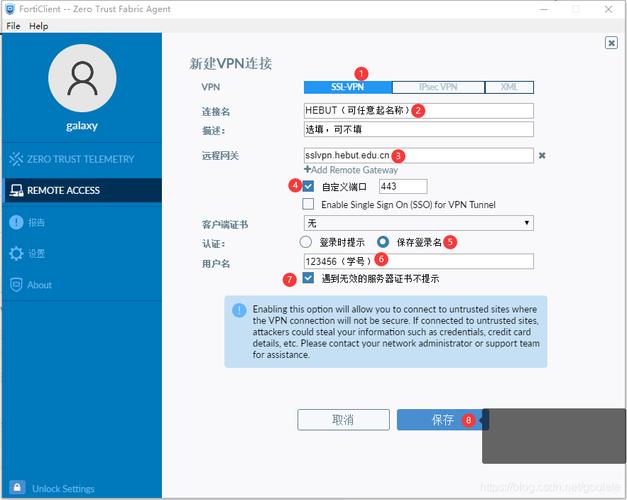Click the 远程网关 address field
The height and width of the screenshot is (500, 627).
(x=419, y=155)
